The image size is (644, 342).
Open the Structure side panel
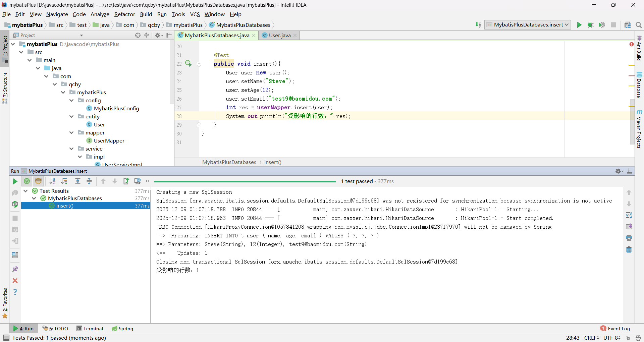(5, 88)
